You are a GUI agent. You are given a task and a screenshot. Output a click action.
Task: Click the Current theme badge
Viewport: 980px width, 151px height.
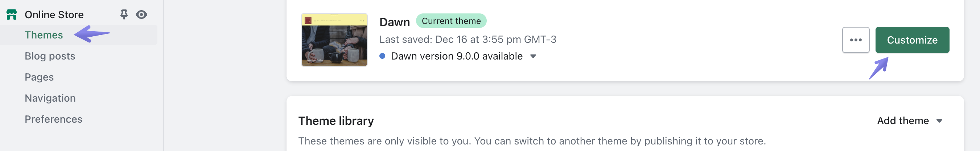point(451,21)
